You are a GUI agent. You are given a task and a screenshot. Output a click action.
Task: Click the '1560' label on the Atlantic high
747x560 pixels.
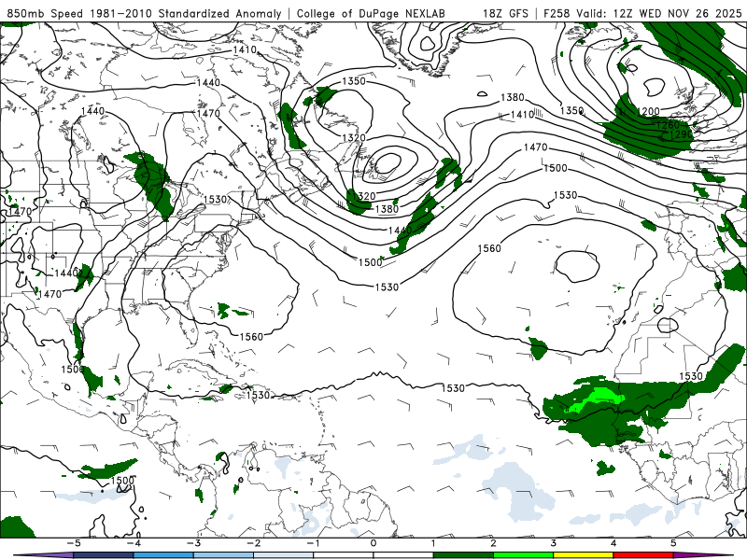click(x=489, y=248)
